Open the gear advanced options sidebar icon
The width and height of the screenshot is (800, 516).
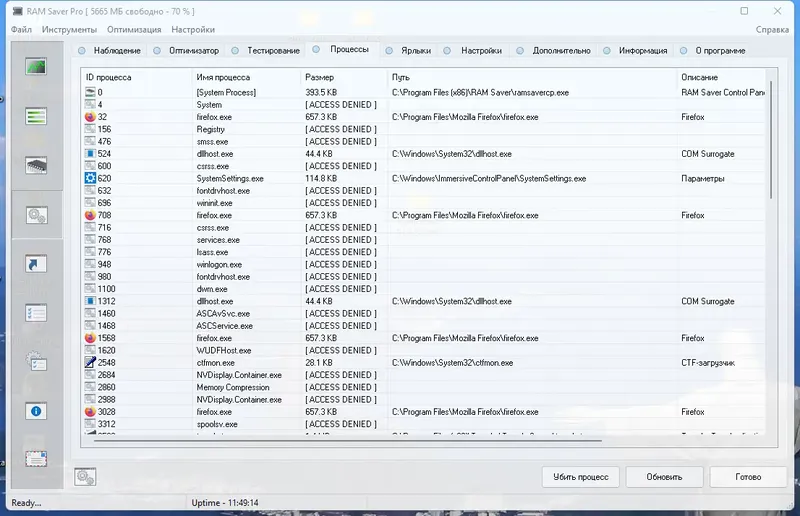[x=36, y=362]
